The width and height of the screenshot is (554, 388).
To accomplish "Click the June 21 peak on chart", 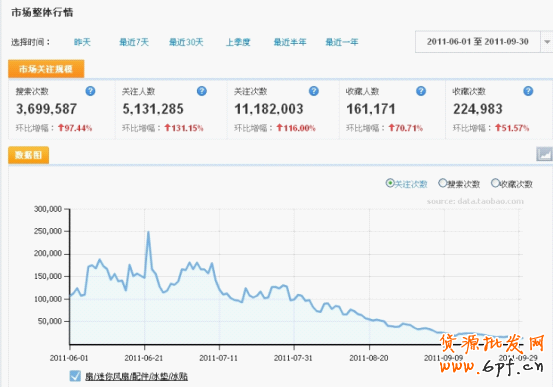I will point(148,232).
